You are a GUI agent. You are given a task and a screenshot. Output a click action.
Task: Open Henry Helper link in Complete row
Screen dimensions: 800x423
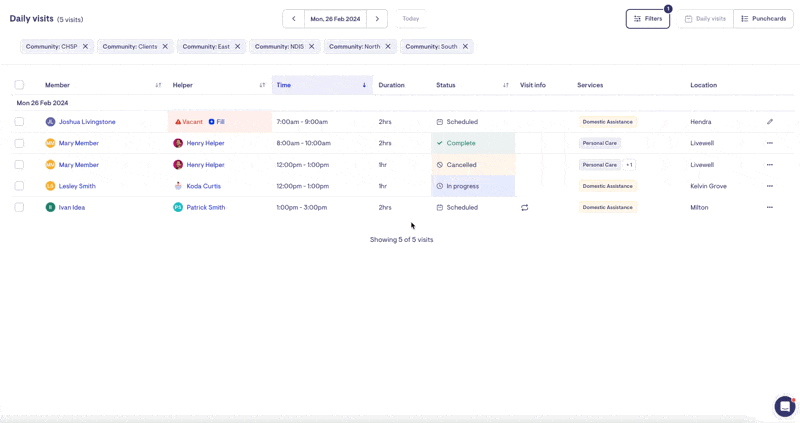coord(205,143)
